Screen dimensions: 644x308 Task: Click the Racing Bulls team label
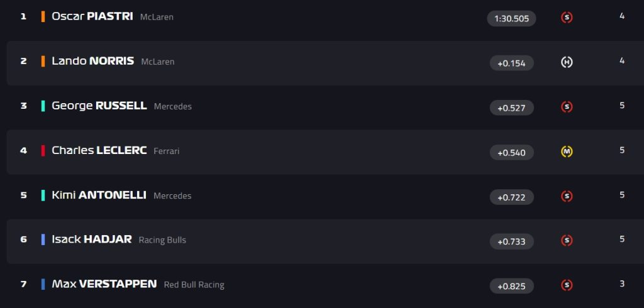click(162, 240)
